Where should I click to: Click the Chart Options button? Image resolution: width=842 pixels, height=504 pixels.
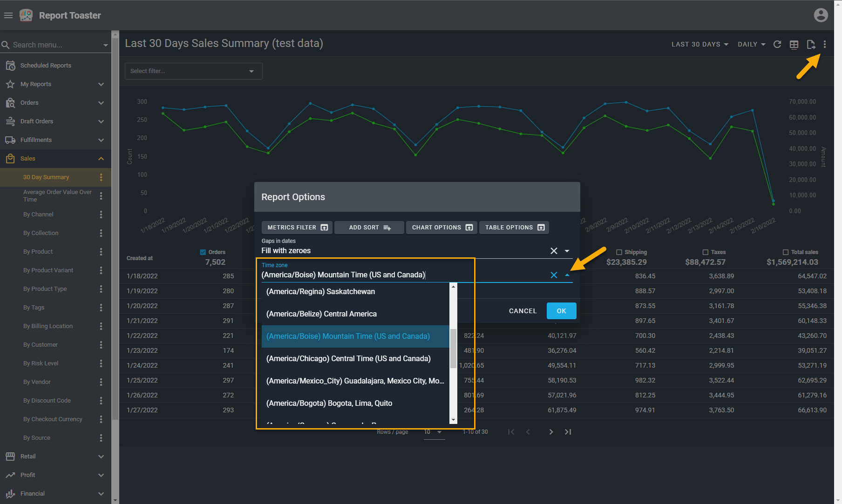tap(441, 228)
